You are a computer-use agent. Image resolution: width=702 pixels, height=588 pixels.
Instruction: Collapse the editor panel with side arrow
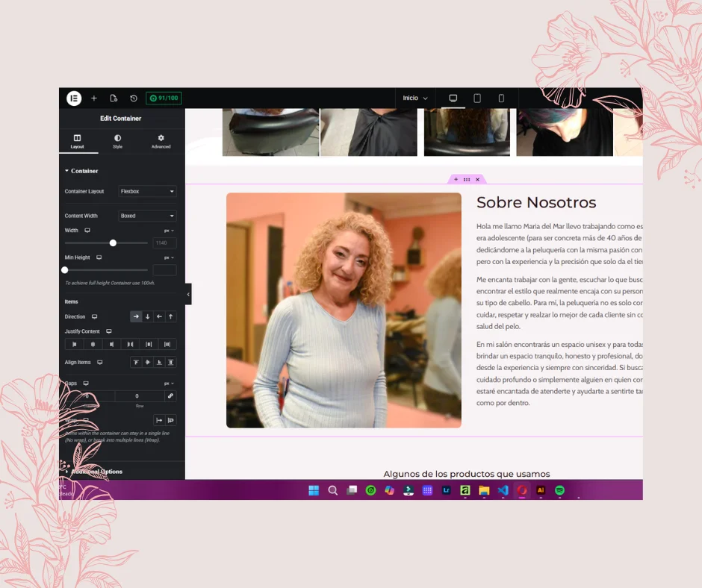tap(188, 294)
